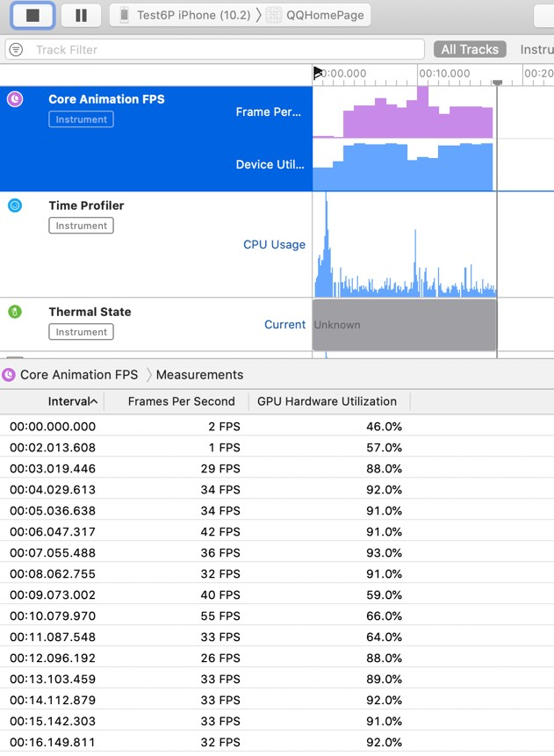Click the Thermal State green icon

coord(15,312)
